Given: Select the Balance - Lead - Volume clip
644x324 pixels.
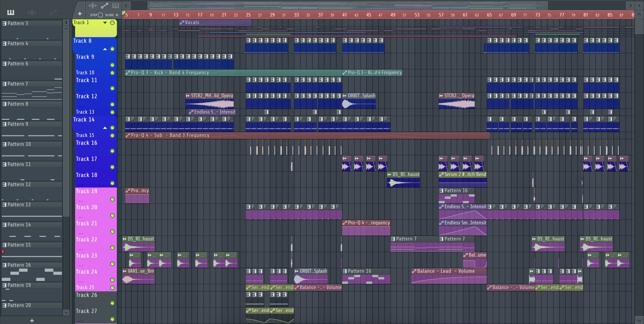Looking at the screenshot, I should (x=449, y=276).
